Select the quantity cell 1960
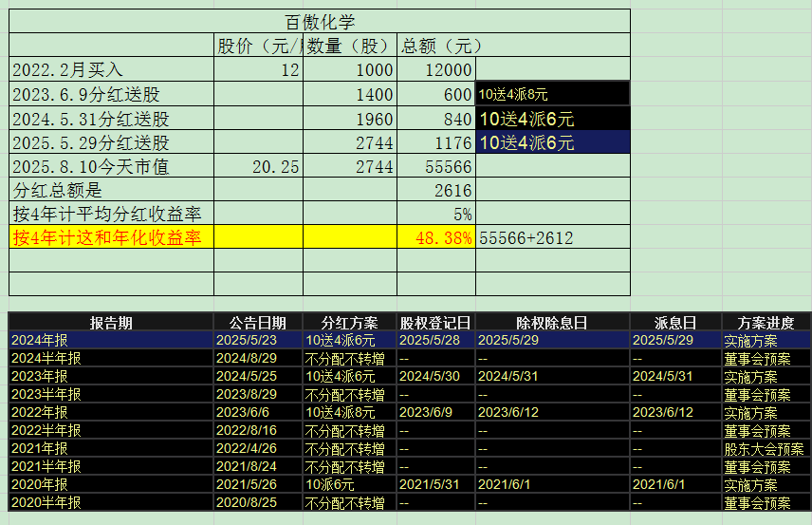The height and width of the screenshot is (525, 812). [350, 118]
